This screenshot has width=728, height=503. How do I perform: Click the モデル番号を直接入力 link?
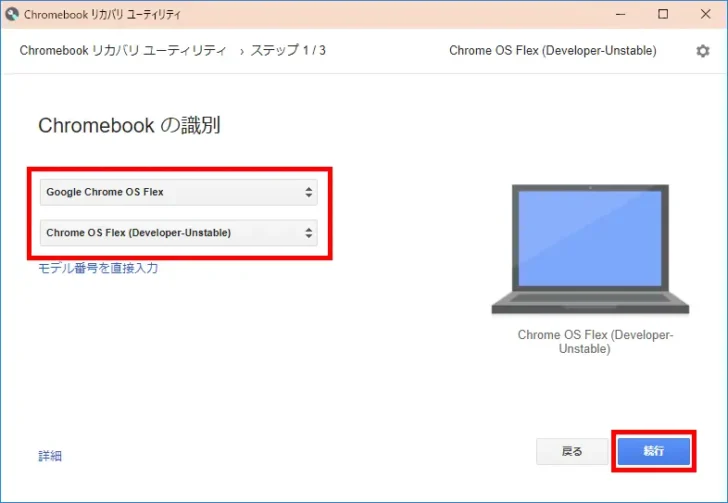(98, 268)
